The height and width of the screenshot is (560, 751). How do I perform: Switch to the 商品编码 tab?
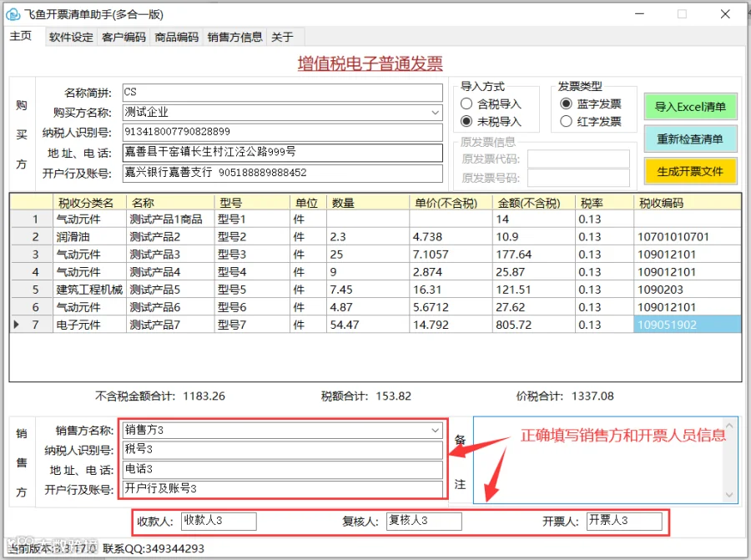176,37
